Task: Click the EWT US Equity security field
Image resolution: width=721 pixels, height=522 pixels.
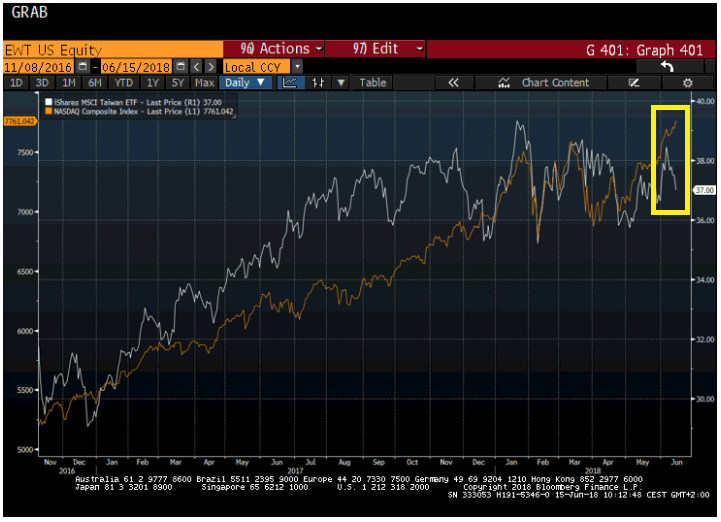Action: point(113,49)
